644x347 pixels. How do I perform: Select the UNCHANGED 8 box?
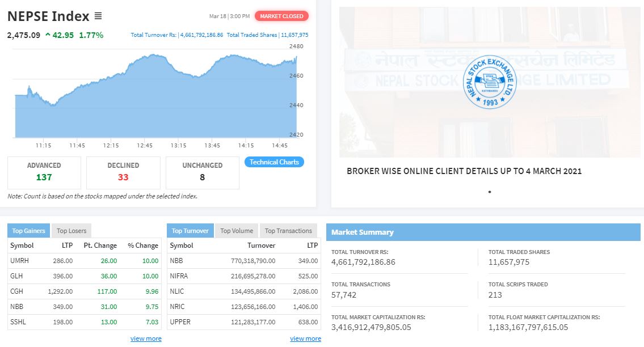pos(203,173)
